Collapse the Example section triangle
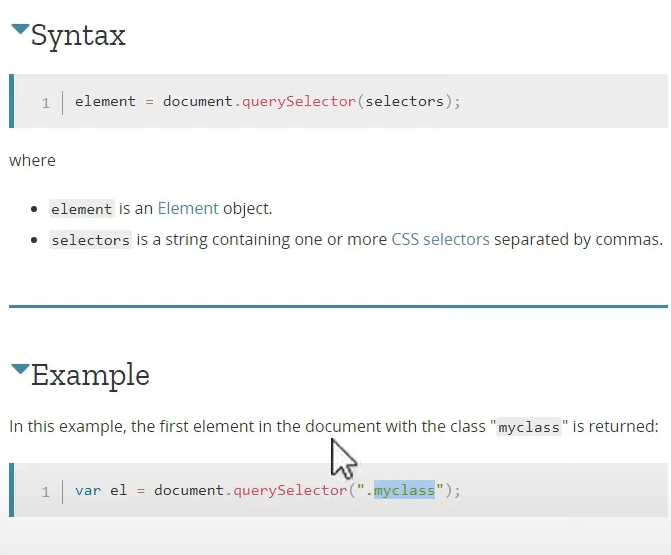The height and width of the screenshot is (555, 671). (20, 369)
